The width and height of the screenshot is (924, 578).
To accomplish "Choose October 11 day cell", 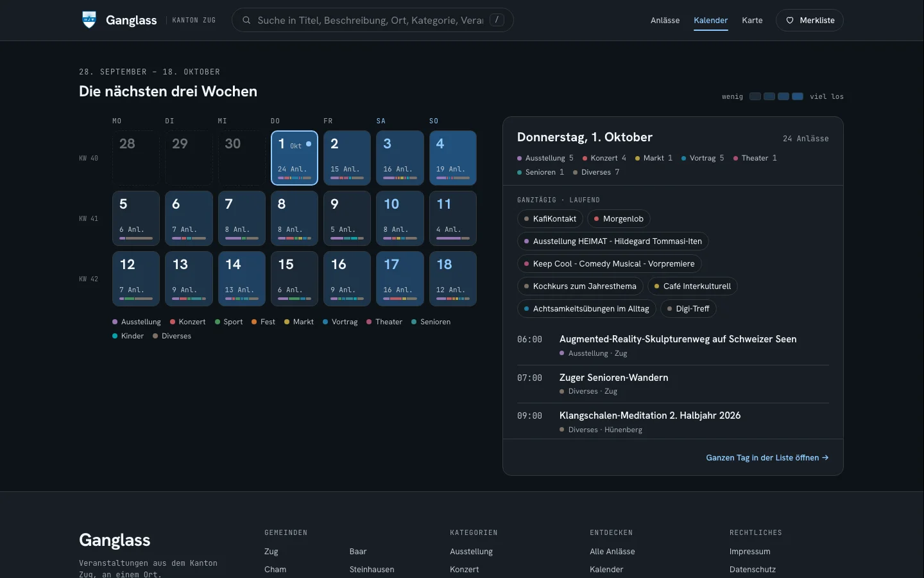I will click(x=453, y=218).
